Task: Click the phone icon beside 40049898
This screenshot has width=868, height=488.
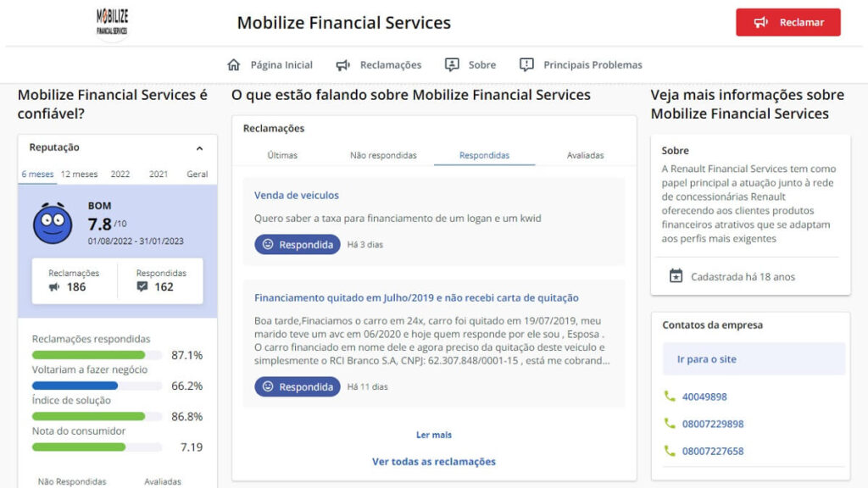Action: pyautogui.click(x=667, y=396)
